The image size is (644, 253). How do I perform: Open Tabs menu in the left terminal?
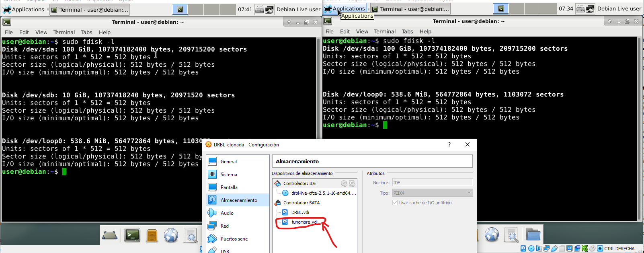click(x=86, y=32)
